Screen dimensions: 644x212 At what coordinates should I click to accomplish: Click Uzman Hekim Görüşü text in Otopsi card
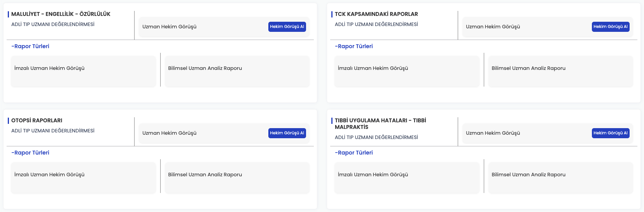[x=170, y=133]
